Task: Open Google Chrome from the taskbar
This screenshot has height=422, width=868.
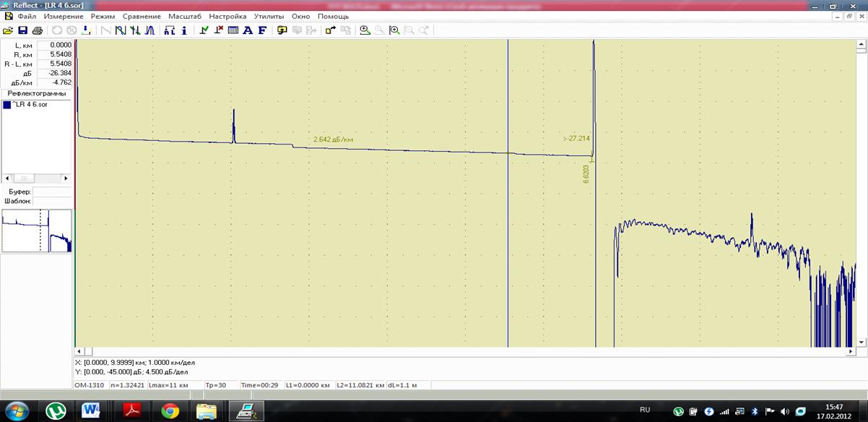Action: pos(170,410)
